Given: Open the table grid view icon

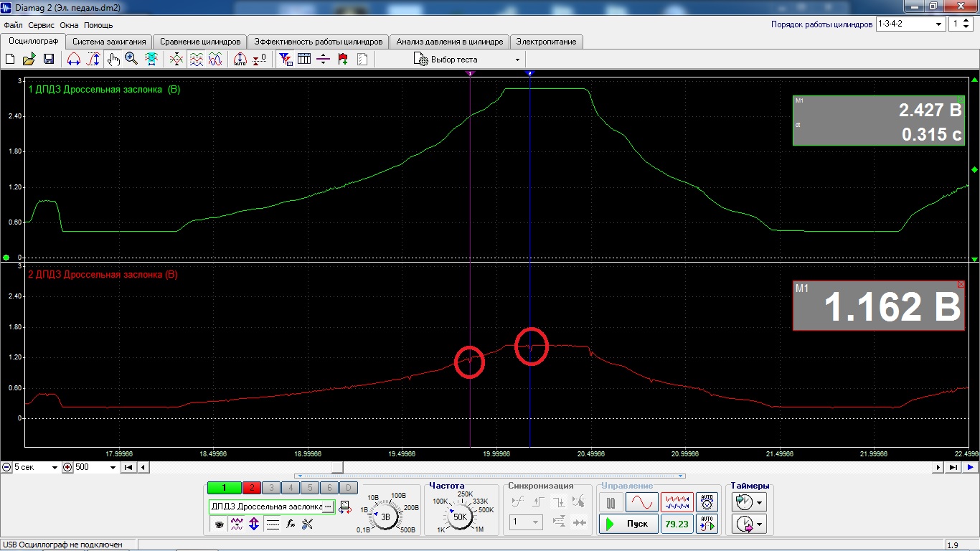Looking at the screenshot, I should (304, 60).
